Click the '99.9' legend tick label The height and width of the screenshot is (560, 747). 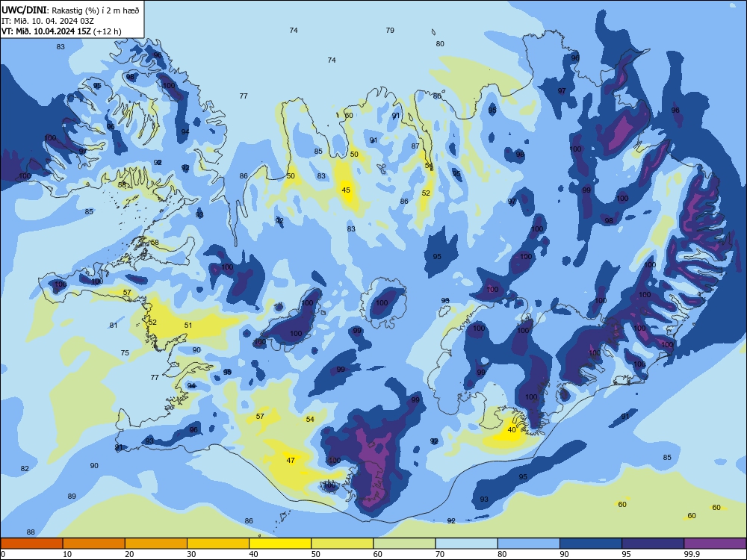(x=691, y=554)
